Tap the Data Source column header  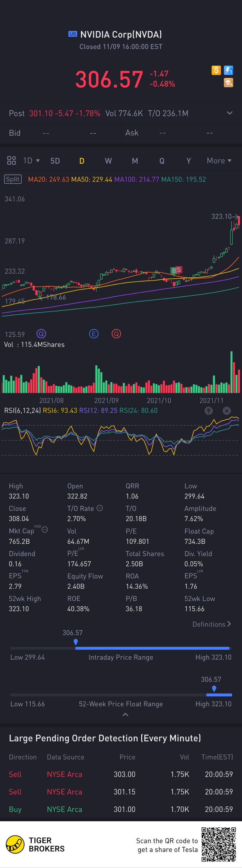pyautogui.click(x=66, y=757)
